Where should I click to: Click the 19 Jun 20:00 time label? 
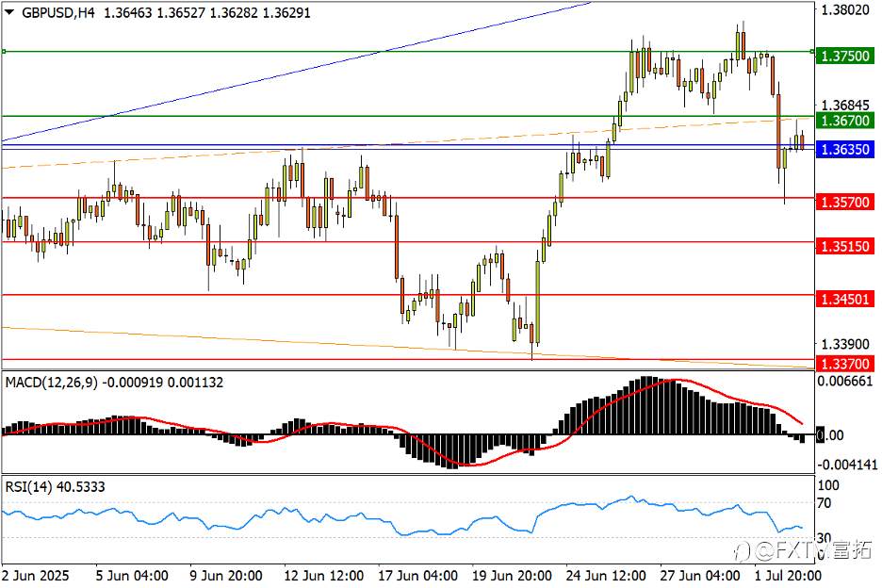click(x=512, y=576)
